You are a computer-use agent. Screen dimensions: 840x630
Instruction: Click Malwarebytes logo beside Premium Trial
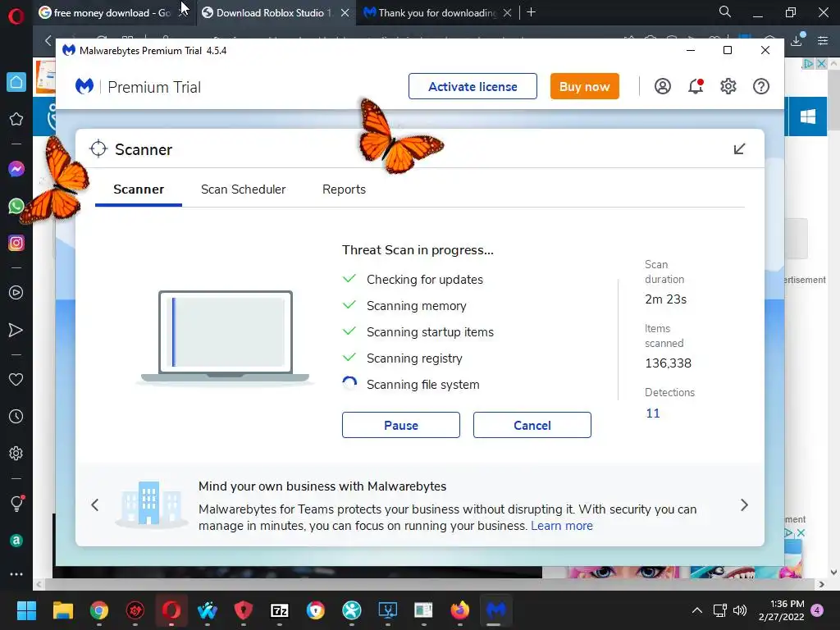(x=84, y=86)
